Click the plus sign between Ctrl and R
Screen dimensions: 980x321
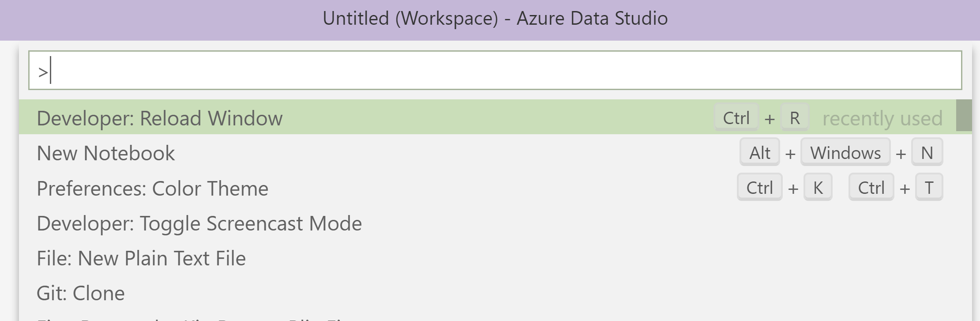[770, 119]
